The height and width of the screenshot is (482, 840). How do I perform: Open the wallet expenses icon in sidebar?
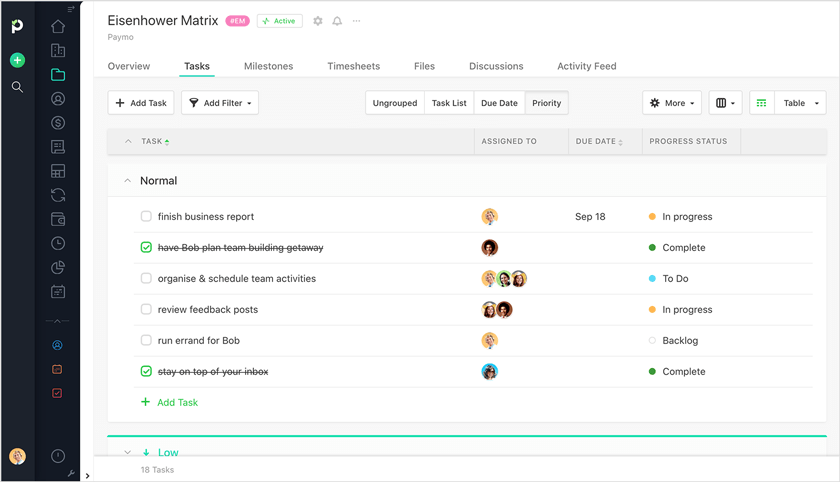[58, 219]
